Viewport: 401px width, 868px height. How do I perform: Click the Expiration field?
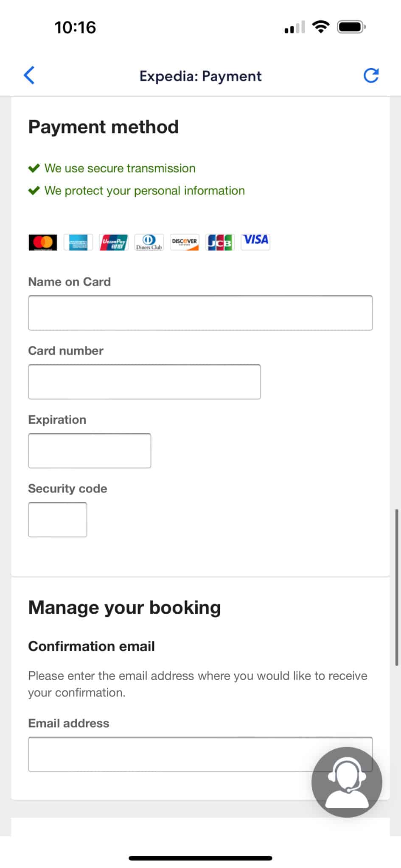(89, 450)
